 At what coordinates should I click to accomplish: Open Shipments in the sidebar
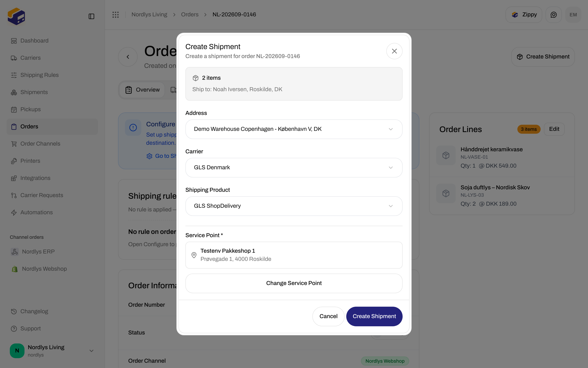[52, 92]
